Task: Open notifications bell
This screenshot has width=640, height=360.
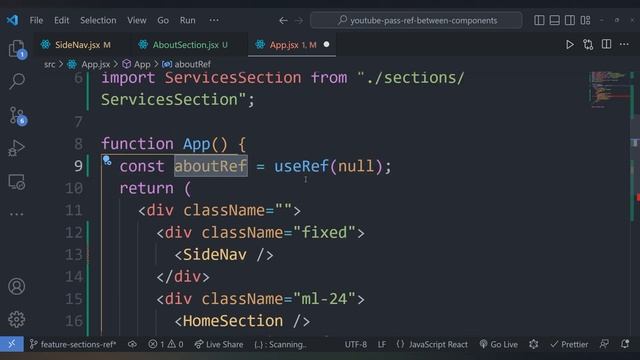Action: (x=624, y=344)
